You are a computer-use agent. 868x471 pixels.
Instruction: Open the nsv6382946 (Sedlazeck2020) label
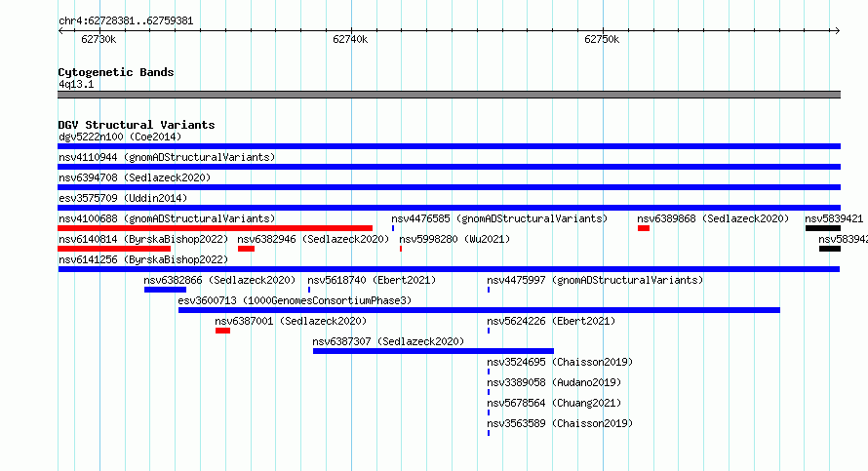[x=313, y=239]
